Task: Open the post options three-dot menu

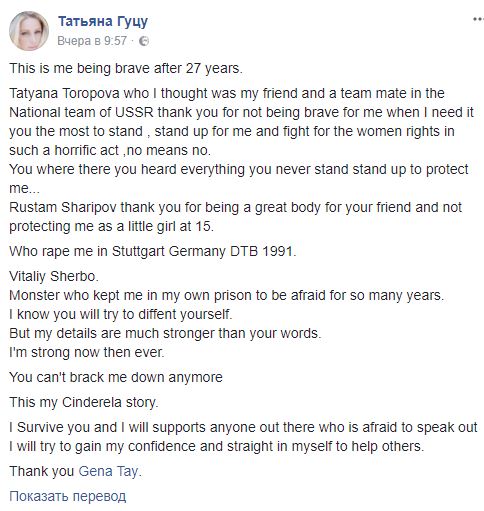Action: click(x=479, y=20)
